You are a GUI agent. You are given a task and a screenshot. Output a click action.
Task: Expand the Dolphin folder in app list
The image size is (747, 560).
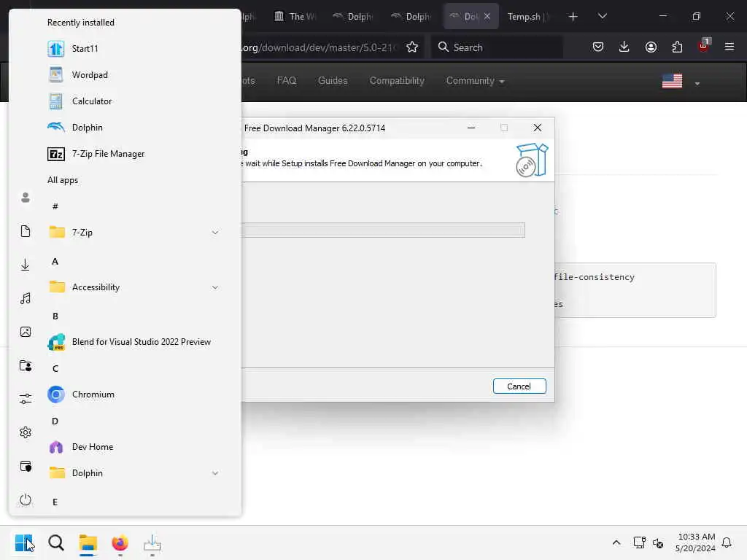pos(215,472)
